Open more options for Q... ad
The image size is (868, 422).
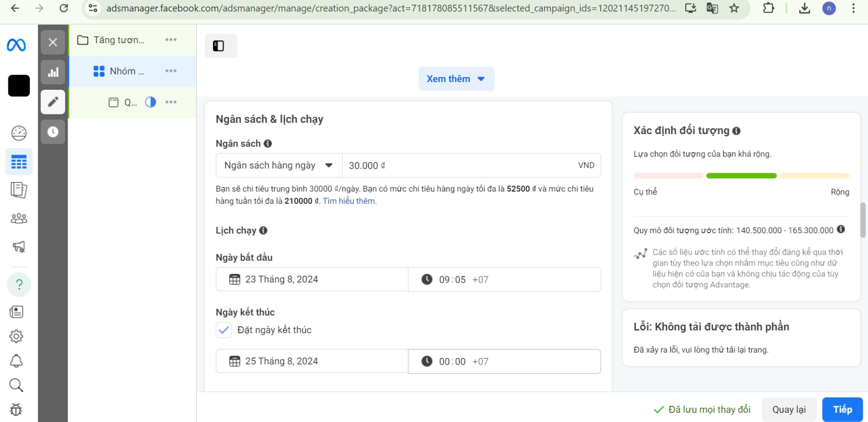point(171,102)
